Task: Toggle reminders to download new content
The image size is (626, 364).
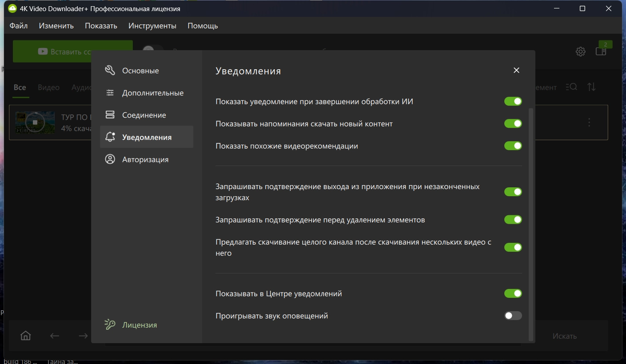Action: [513, 124]
